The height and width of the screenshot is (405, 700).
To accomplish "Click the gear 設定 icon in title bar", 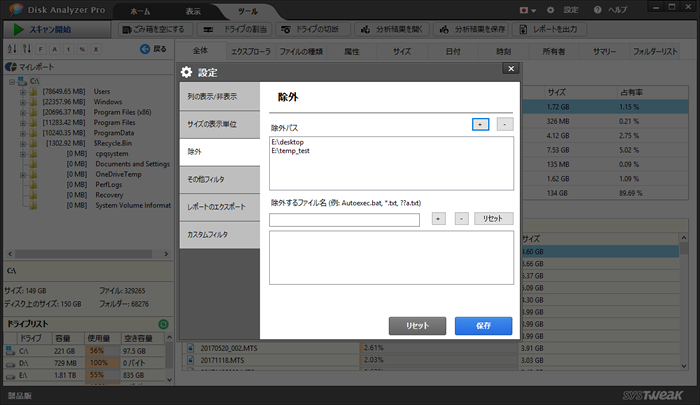I will (550, 10).
